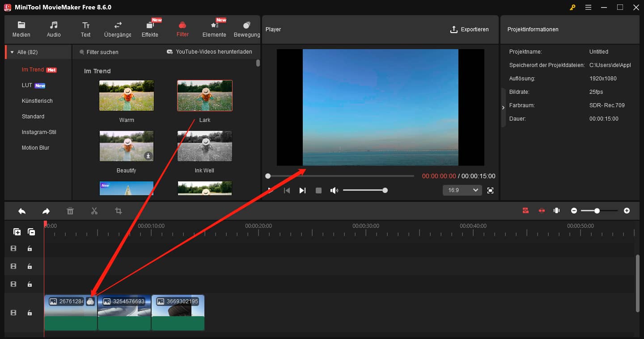The image size is (644, 339).
Task: Select the Audio tab icon
Action: 53,29
